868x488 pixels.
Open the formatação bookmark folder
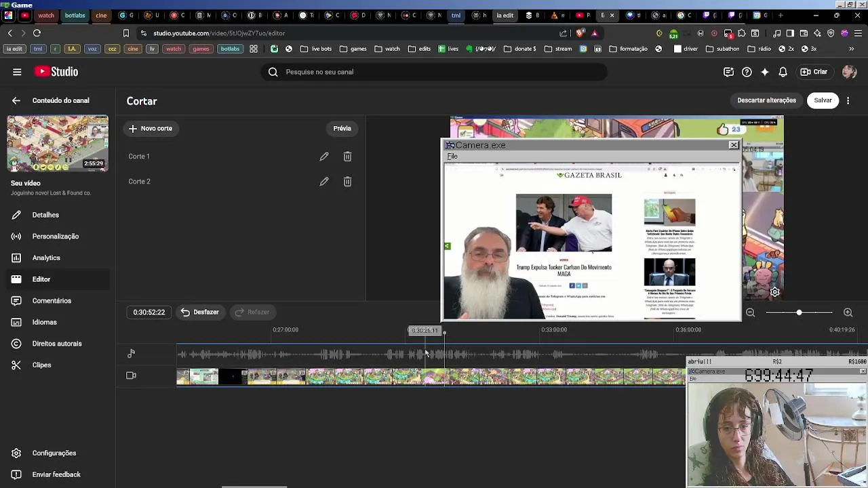tap(629, 49)
